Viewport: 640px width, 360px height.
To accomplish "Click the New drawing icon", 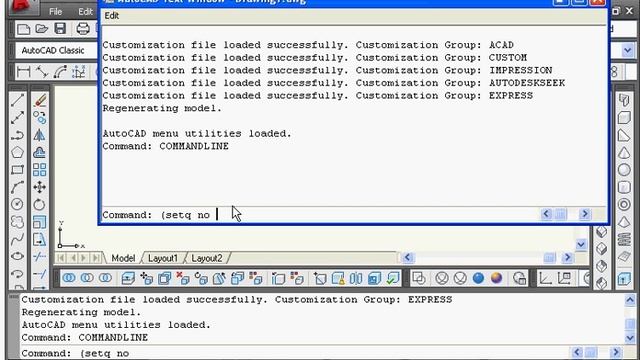I will click(x=23, y=29).
